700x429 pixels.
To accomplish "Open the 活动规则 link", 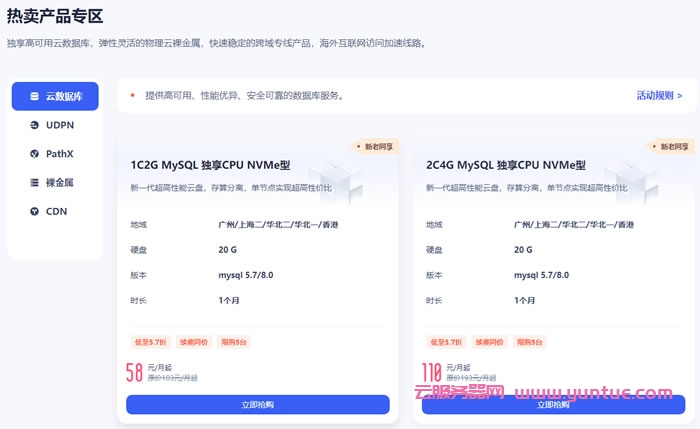I will [x=659, y=96].
